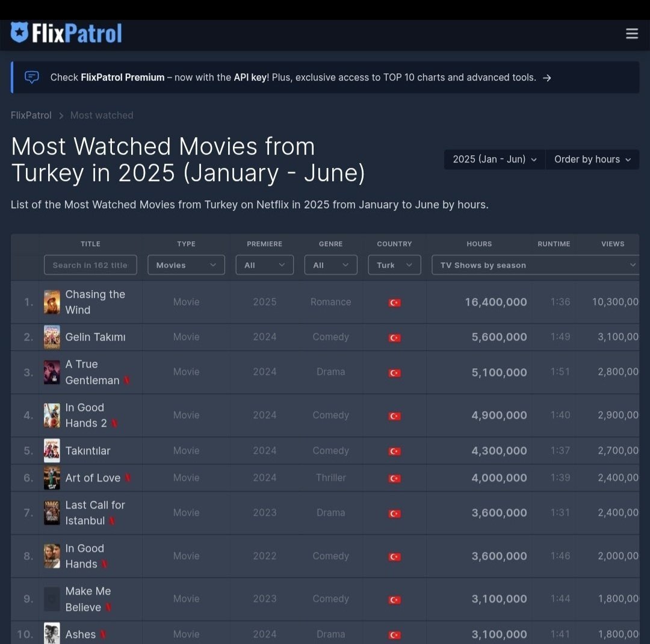Open the Order by hours dropdown

point(592,159)
